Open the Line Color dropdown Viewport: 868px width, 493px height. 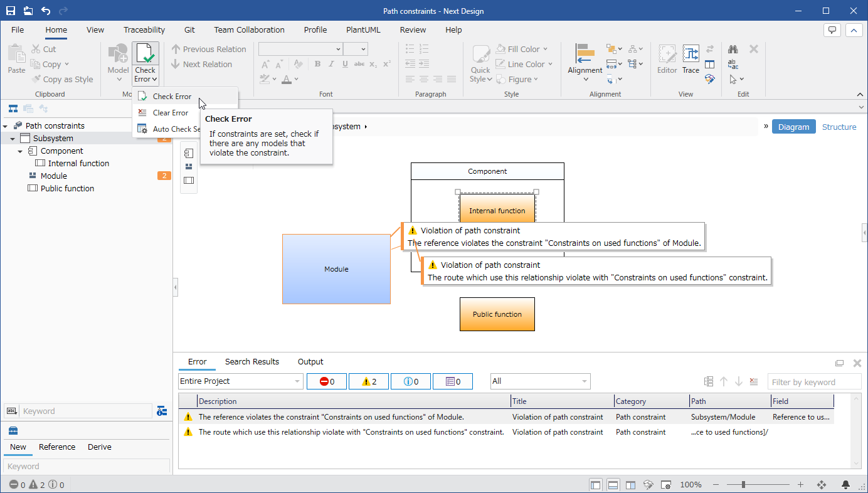(x=550, y=64)
